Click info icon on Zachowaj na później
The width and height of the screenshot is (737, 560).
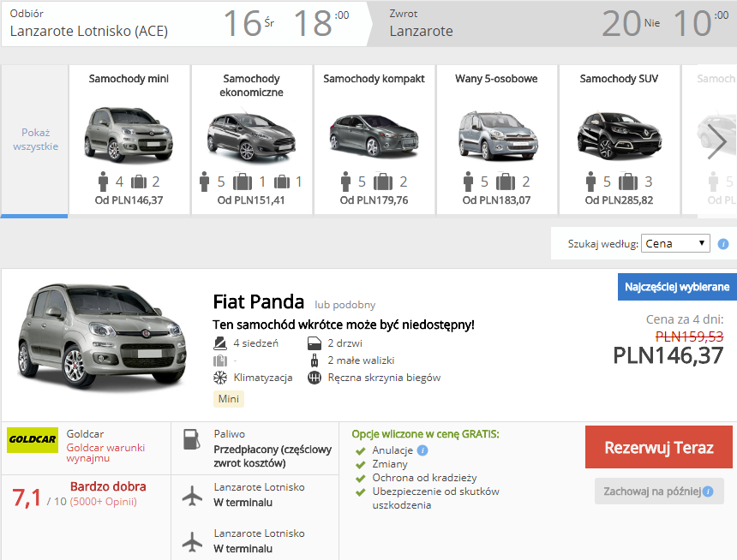(708, 491)
